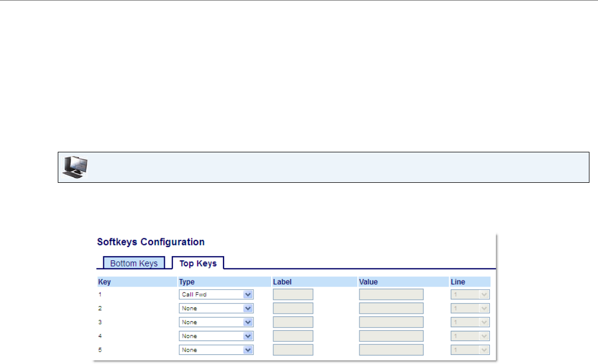Image resolution: width=598 pixels, height=364 pixels.
Task: Select the key 2 Value field
Action: 391,308
